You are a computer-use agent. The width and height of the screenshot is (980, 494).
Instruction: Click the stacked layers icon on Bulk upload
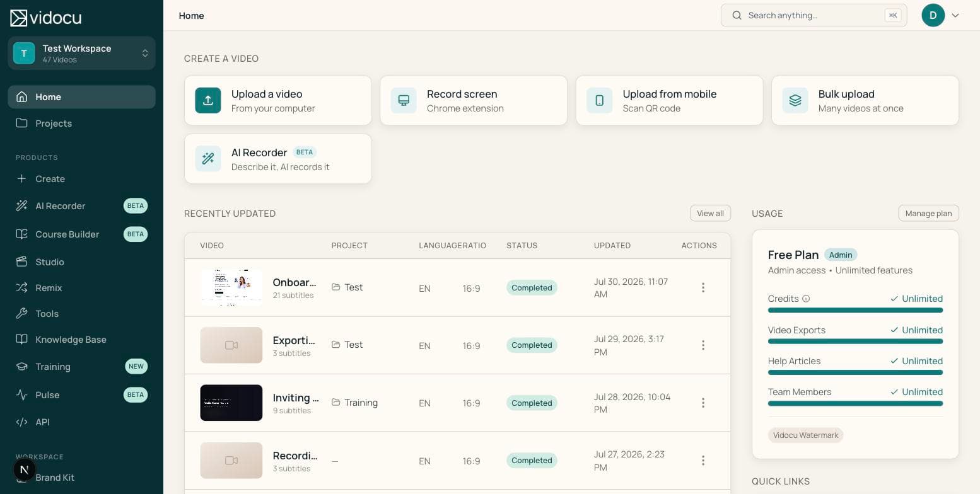(795, 100)
